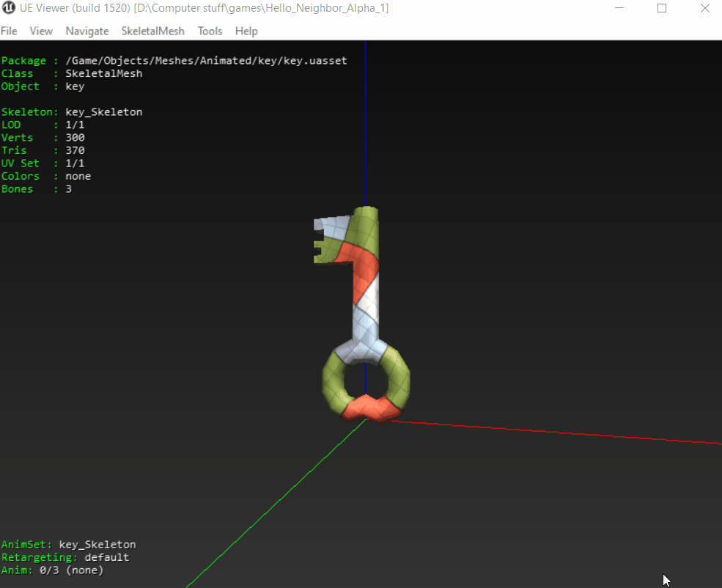Viewport: 722px width, 588px height.
Task: Click the Tris value '370'
Action: point(75,150)
